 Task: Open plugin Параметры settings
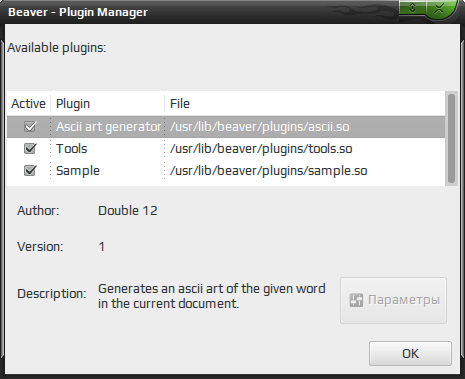click(x=393, y=300)
